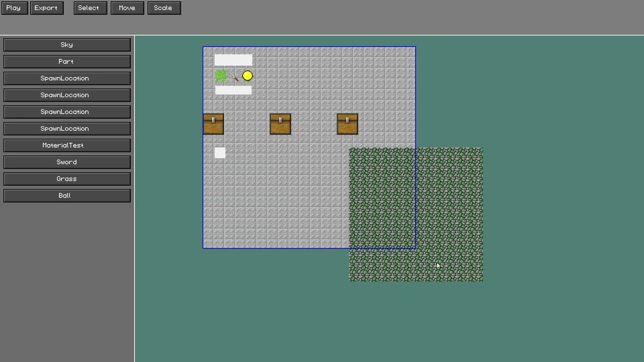
Task: Click the Play button
Action: 14,8
